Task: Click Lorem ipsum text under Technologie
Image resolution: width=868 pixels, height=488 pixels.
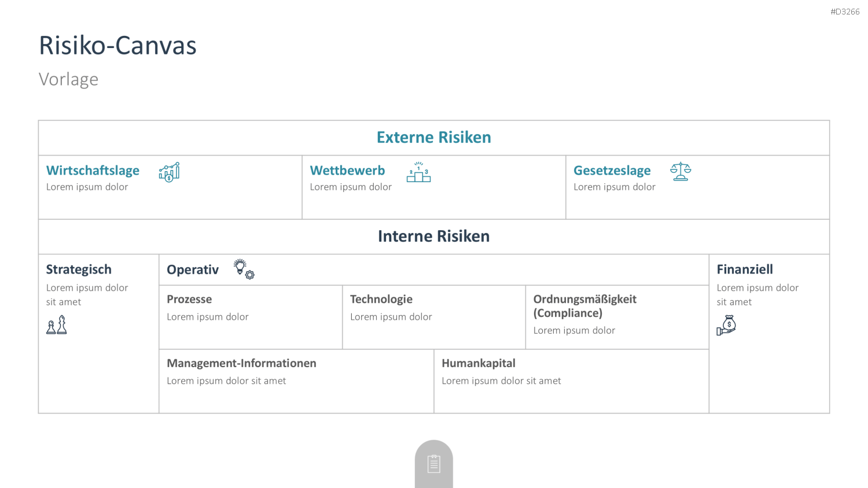Action: [391, 317]
